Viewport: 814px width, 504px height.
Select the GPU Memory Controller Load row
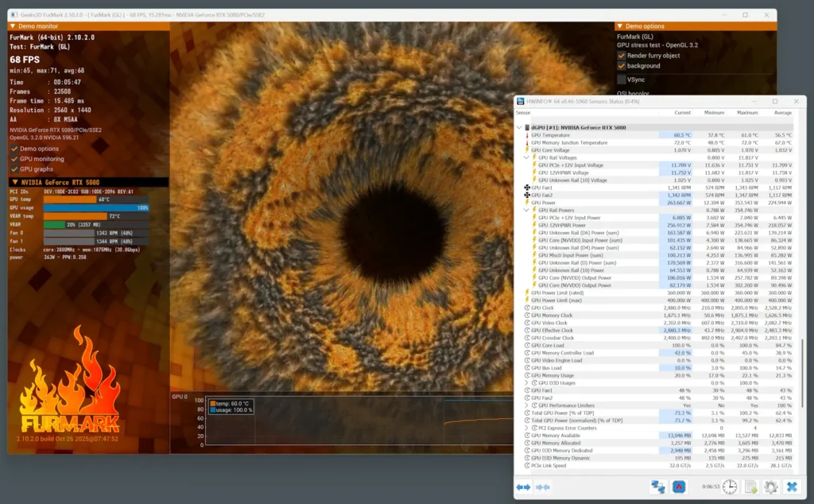pos(658,353)
